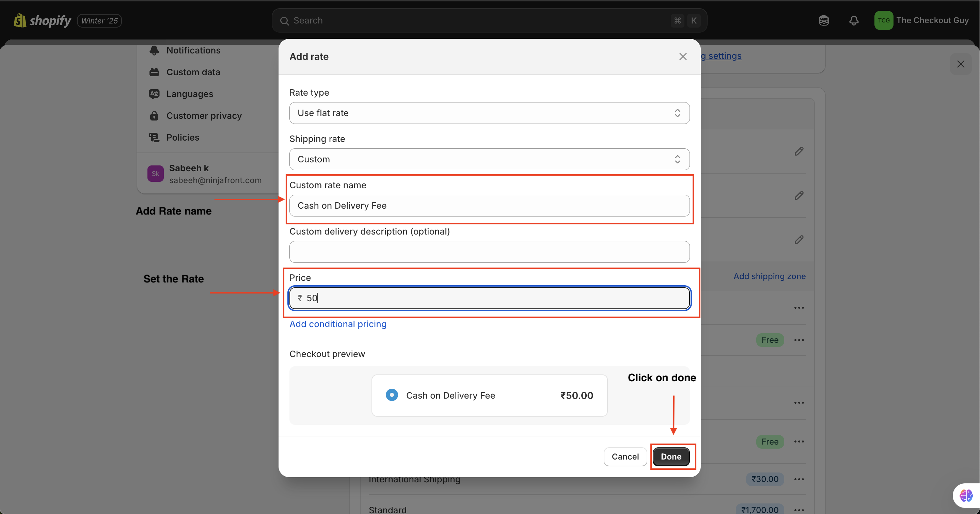Open the Shipping rate Custom dropdown

click(489, 159)
